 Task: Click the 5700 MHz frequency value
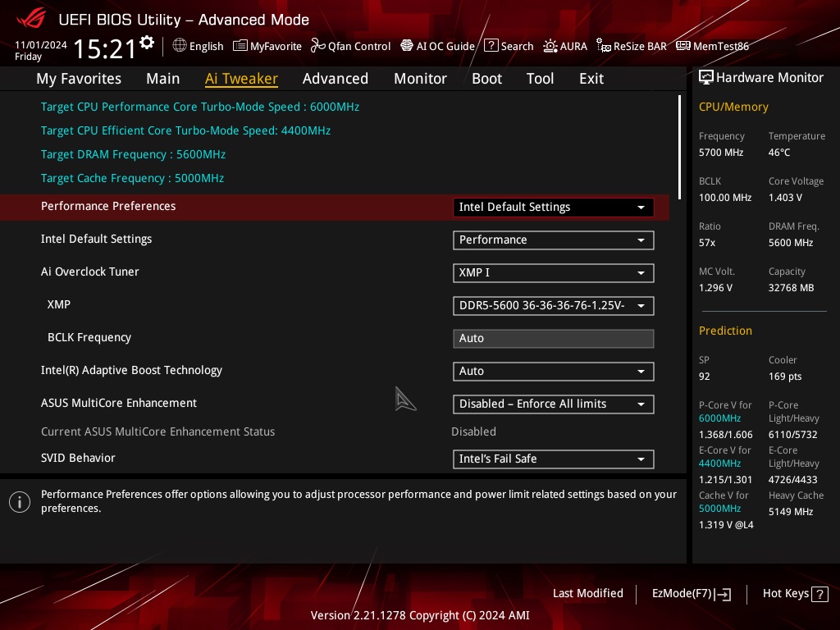721,153
